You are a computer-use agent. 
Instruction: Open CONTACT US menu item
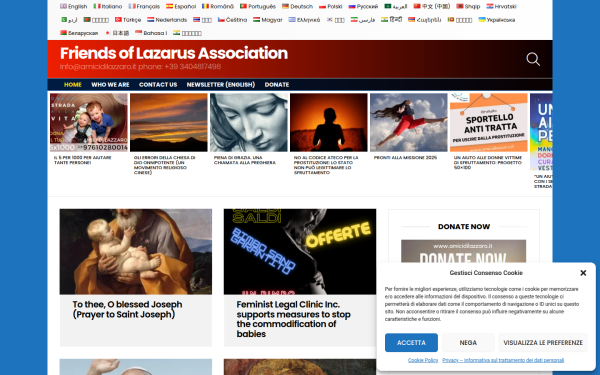coord(158,85)
